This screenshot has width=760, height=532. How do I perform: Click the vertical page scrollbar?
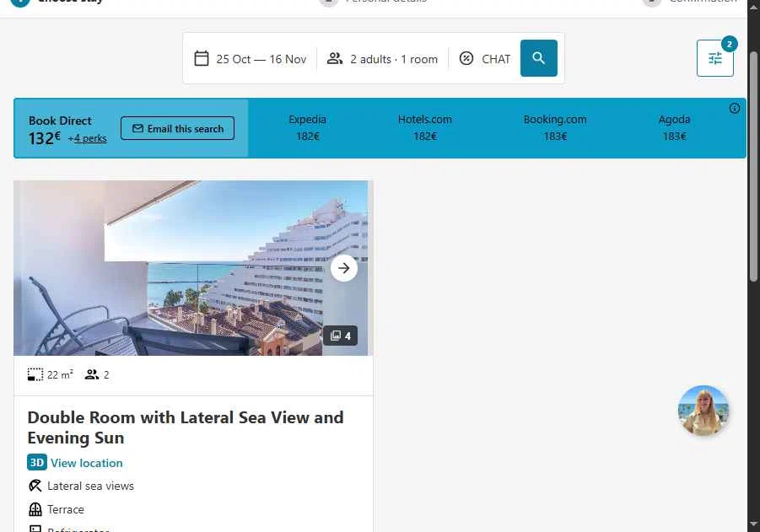coord(753,166)
